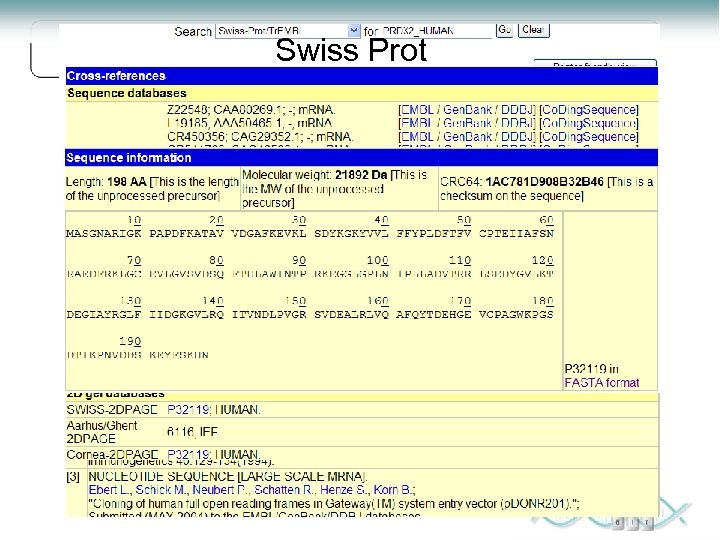Click accession Z22548; CAA80269.1 mRNA text
The image size is (720, 540).
[x=251, y=110]
